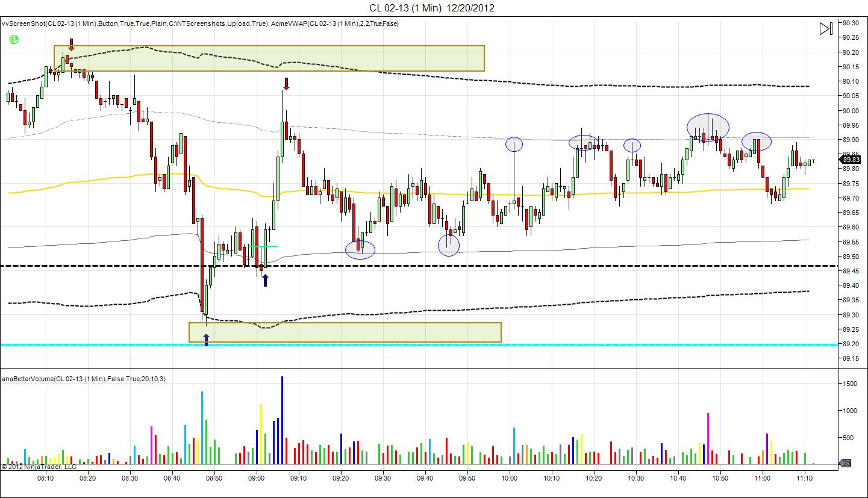Click the 90.30 price axis label

coord(850,23)
